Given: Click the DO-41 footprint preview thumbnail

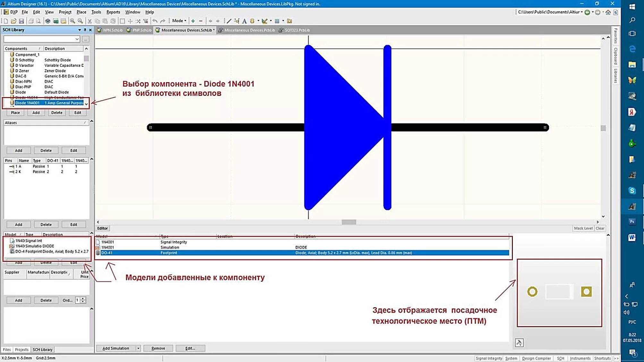Looking at the screenshot, I should [x=559, y=293].
